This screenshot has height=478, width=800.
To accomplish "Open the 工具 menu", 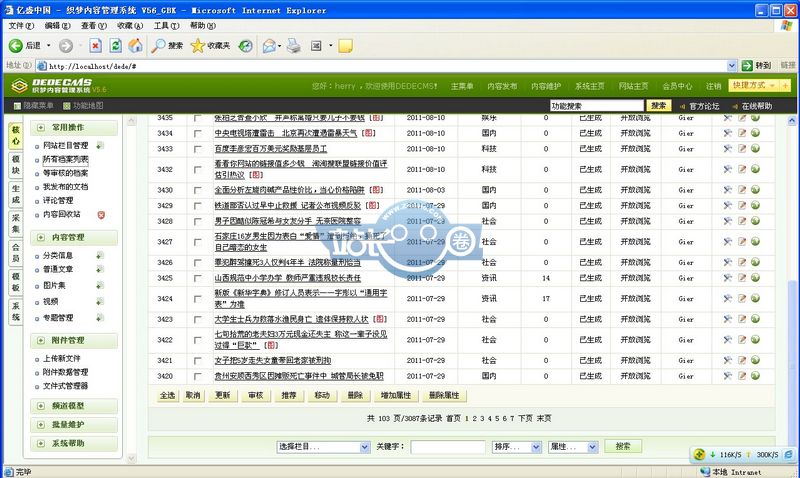I will (x=166, y=26).
